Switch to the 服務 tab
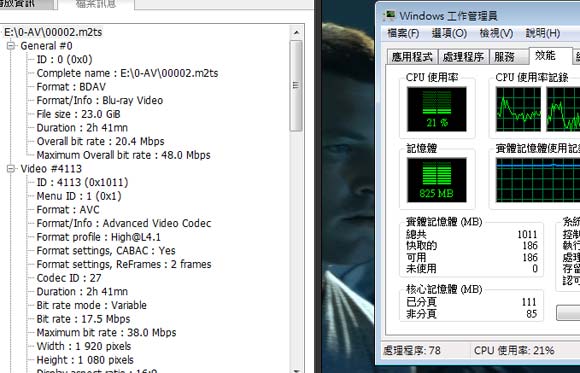The image size is (580, 373). [509, 57]
